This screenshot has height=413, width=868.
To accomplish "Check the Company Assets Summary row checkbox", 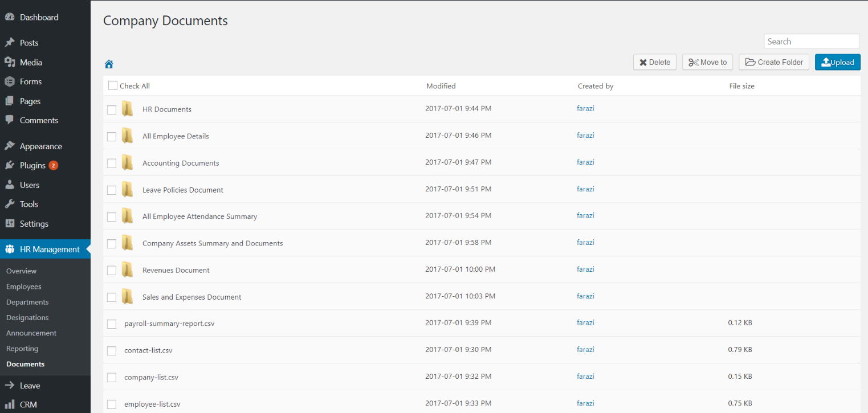I will coord(112,244).
